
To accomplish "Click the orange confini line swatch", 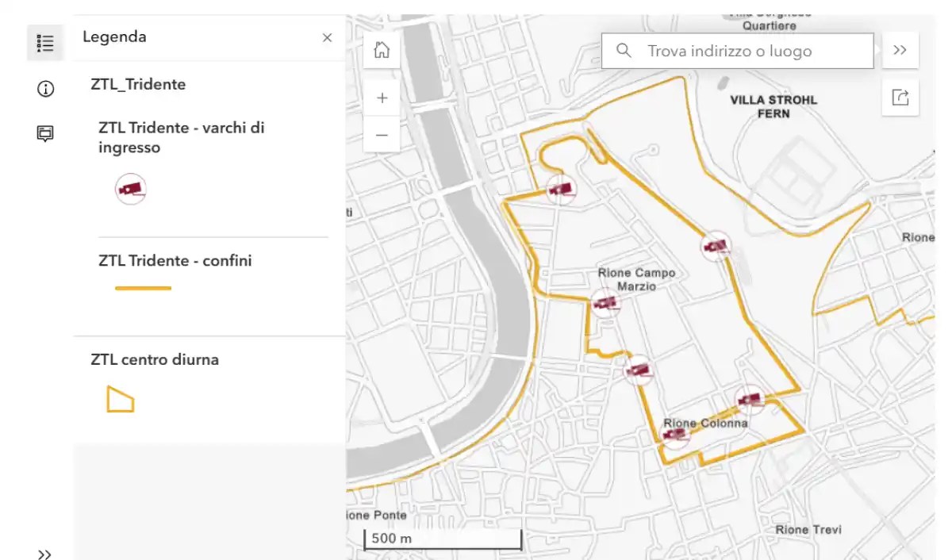I will (x=144, y=288).
